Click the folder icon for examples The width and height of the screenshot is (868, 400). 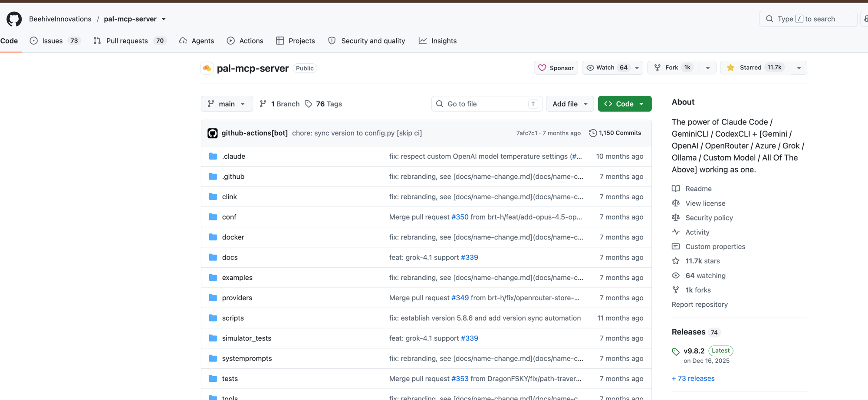[213, 278]
